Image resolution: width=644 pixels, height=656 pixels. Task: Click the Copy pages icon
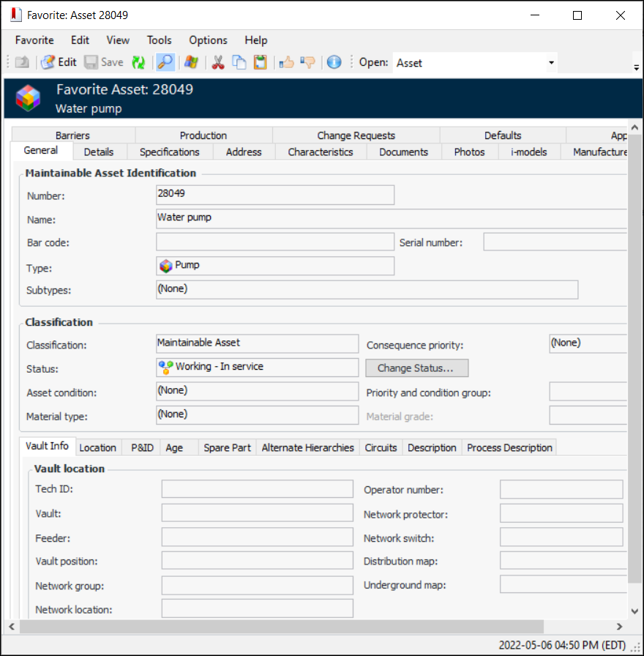(239, 63)
